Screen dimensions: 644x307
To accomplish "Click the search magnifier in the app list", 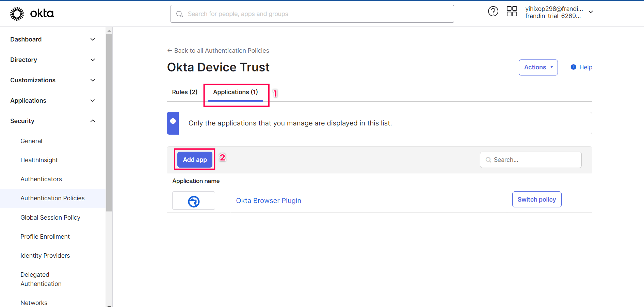I will pos(488,159).
